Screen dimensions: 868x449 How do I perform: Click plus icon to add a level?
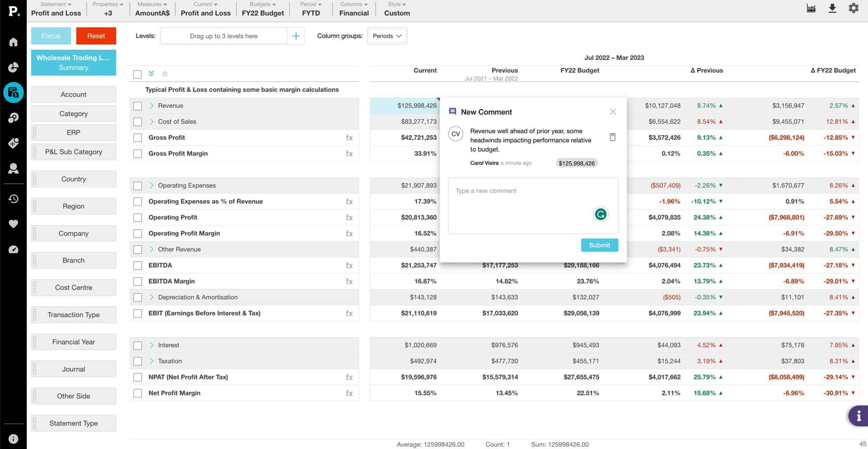pos(296,36)
